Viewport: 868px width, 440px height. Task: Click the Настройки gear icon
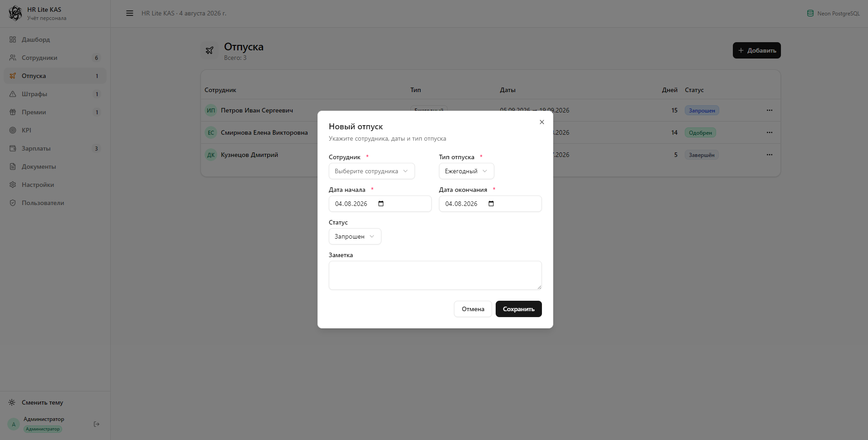[13, 185]
